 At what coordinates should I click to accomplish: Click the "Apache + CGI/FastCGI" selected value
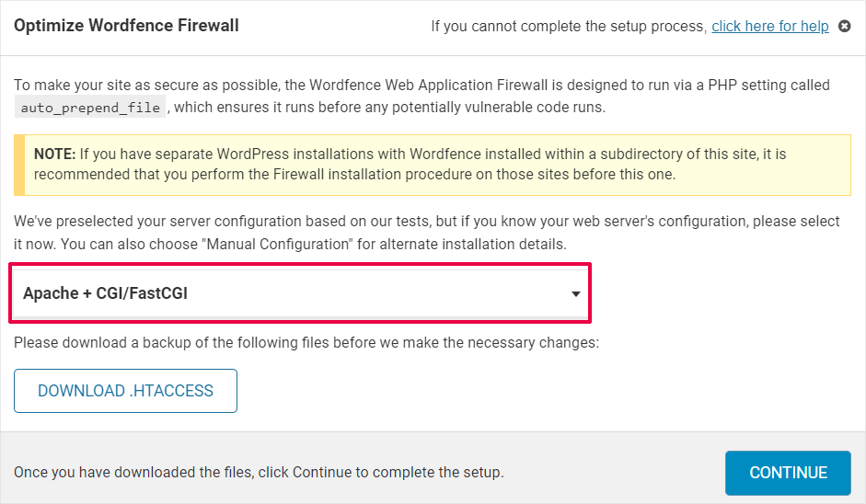(x=106, y=294)
